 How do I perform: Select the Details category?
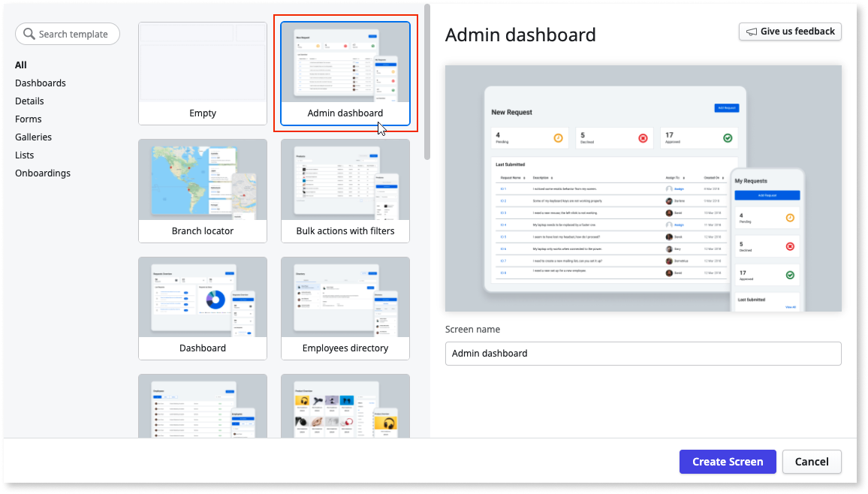click(x=29, y=101)
